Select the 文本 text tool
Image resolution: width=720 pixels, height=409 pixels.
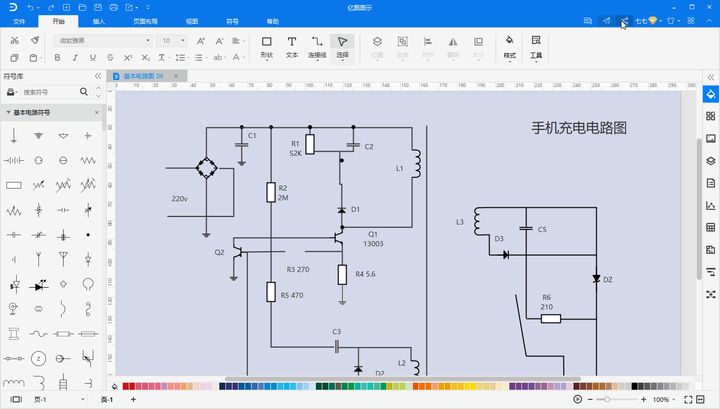[x=292, y=46]
